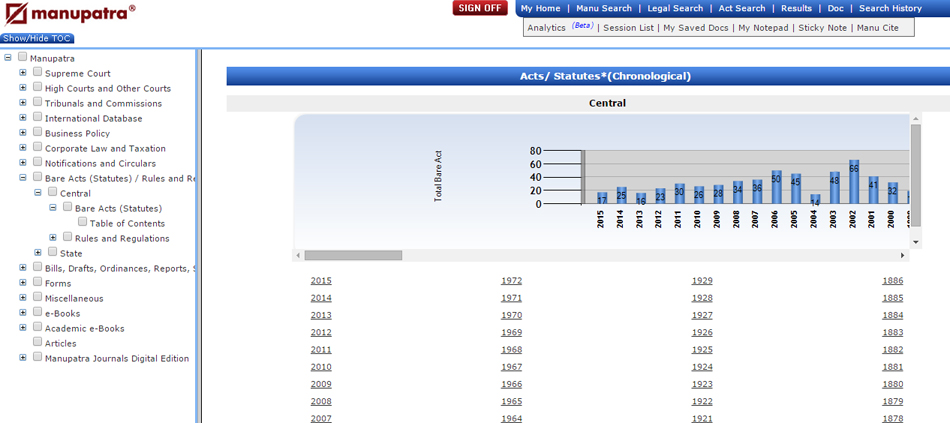Click the SIGN OFF button
950x423 pixels.
click(480, 8)
